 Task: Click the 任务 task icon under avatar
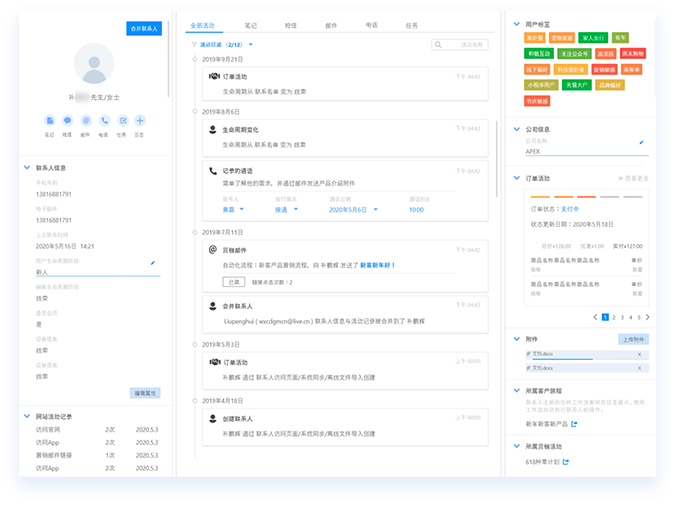(x=123, y=121)
